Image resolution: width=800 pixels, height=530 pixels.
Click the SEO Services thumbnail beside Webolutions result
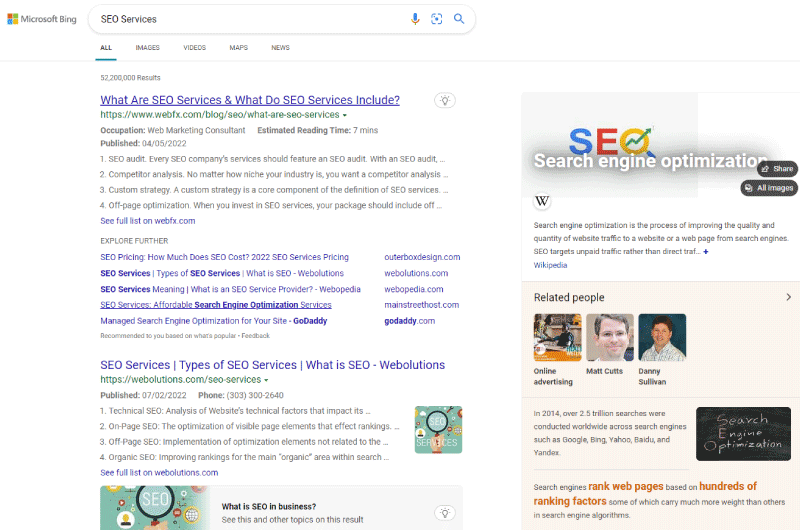tap(438, 430)
